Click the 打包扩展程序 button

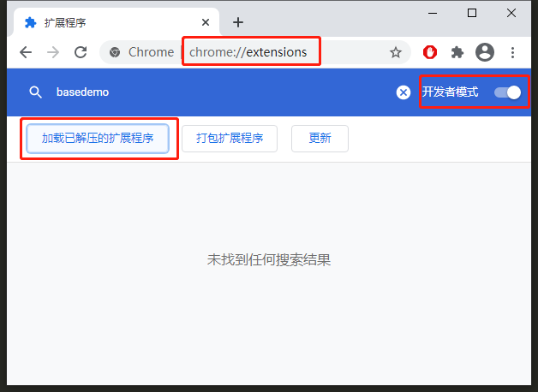(x=230, y=139)
